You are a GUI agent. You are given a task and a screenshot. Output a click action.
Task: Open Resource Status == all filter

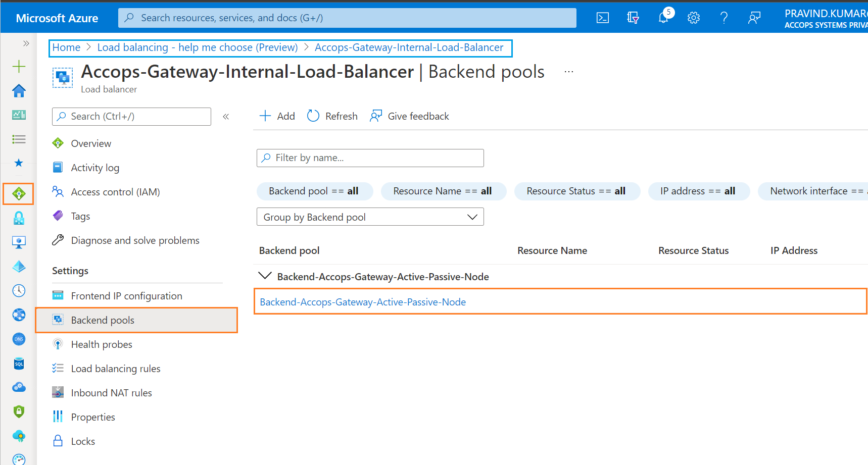(576, 191)
